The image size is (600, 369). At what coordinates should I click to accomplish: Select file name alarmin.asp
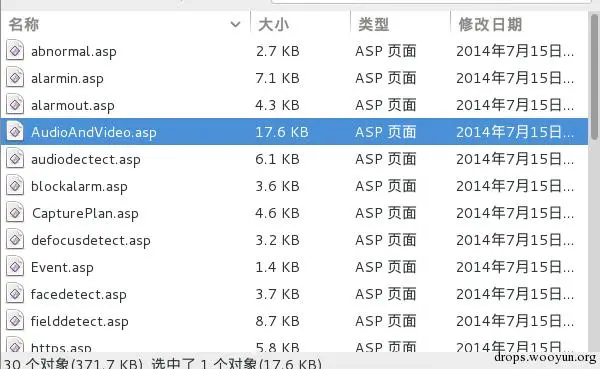pos(67,78)
